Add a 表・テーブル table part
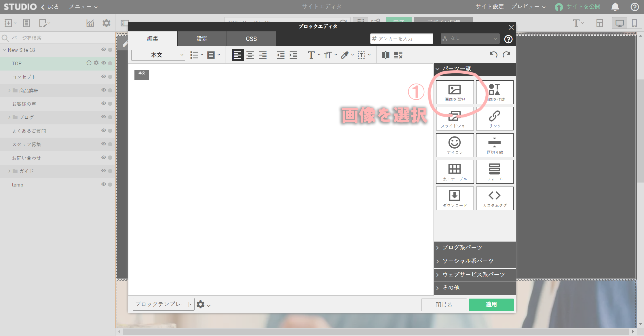This screenshot has height=336, width=644. [455, 172]
